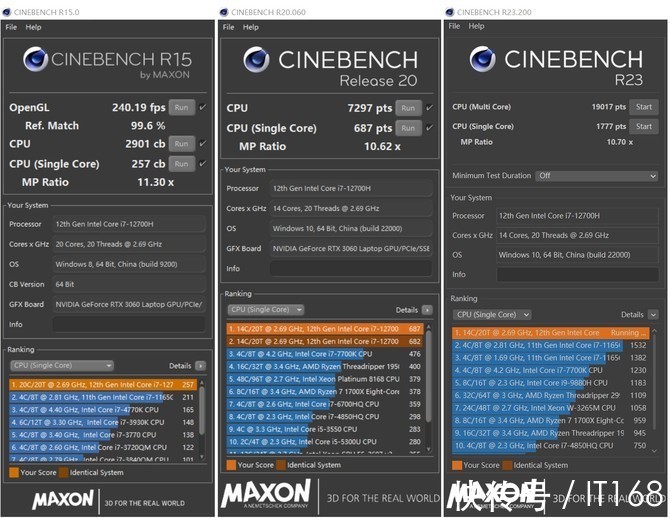The image size is (670, 518).
Task: Open Minimum Test Duration dropdown in R23
Action: (x=597, y=176)
